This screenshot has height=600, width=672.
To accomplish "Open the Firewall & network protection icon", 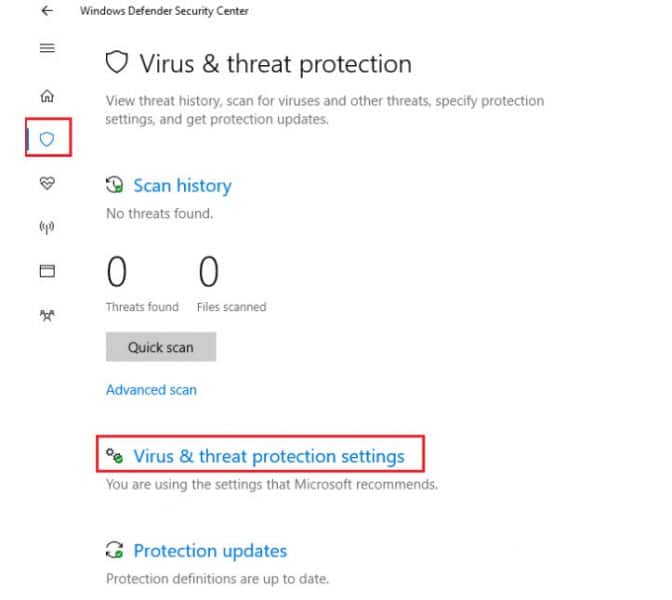I will (47, 227).
